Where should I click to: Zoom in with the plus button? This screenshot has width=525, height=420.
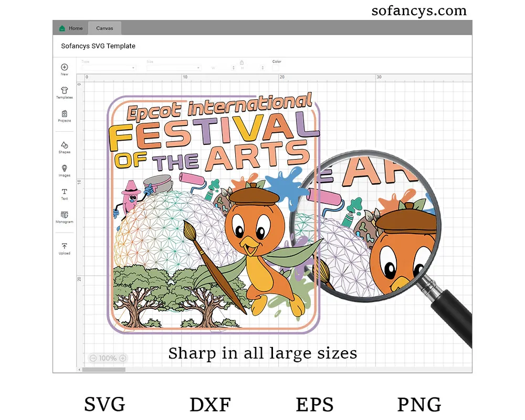[122, 358]
